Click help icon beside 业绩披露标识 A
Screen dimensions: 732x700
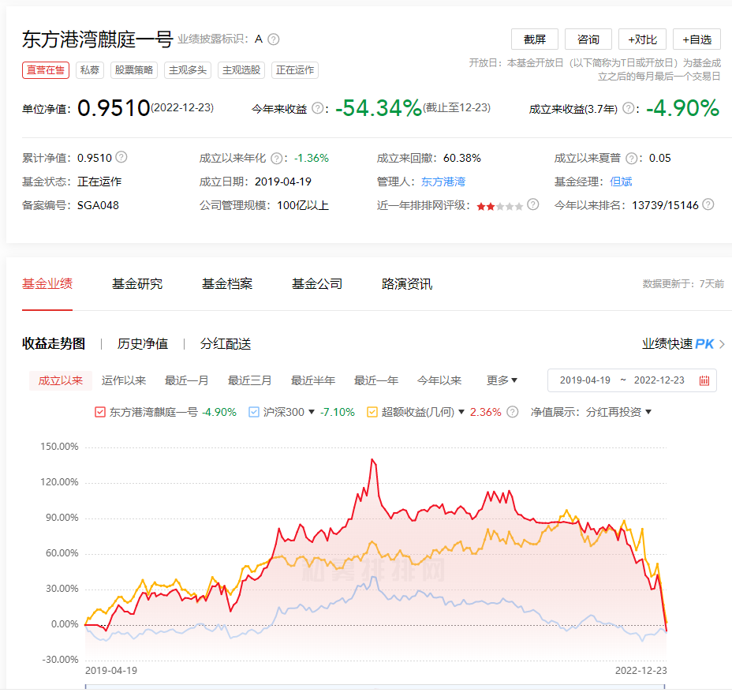click(274, 39)
